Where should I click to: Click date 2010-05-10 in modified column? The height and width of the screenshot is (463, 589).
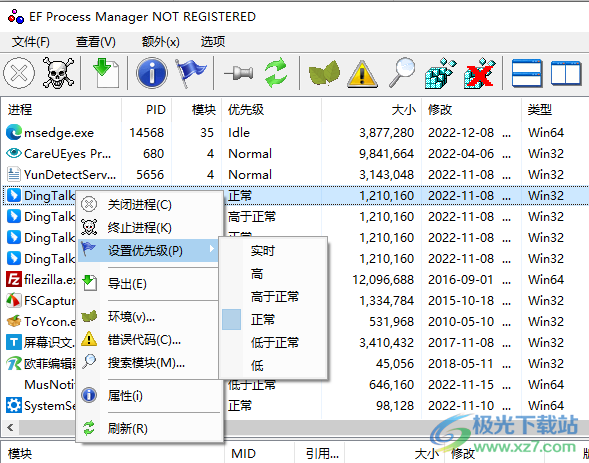[x=461, y=321]
